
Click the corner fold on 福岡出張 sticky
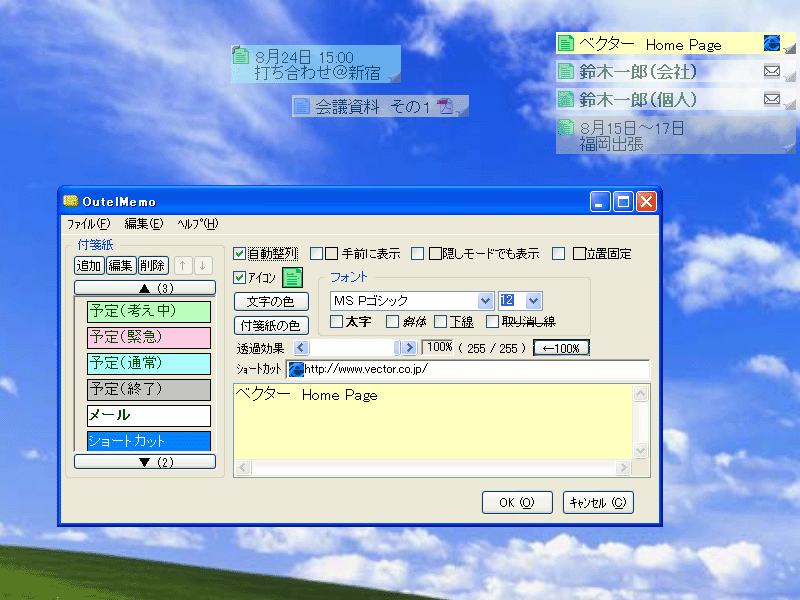789,148
